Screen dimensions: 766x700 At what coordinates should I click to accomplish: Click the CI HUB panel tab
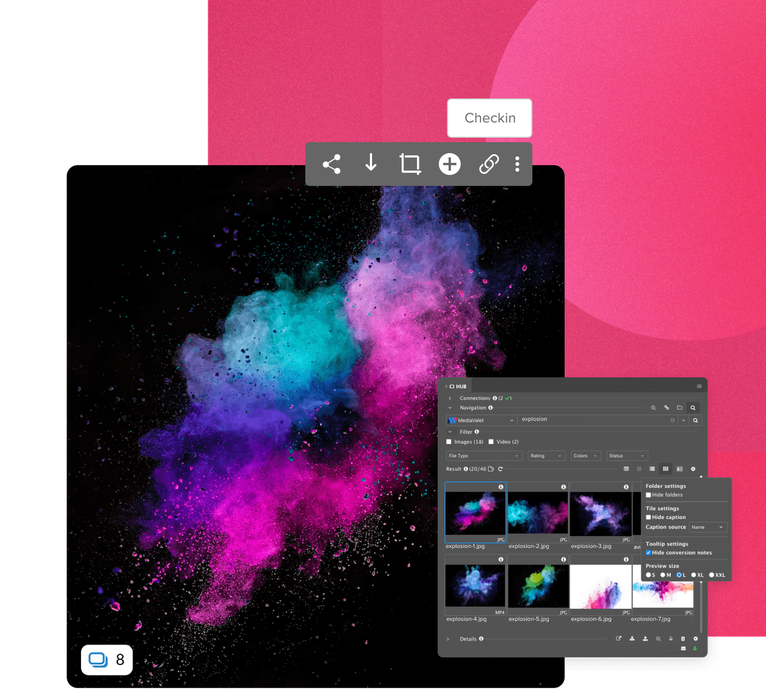pos(458,386)
